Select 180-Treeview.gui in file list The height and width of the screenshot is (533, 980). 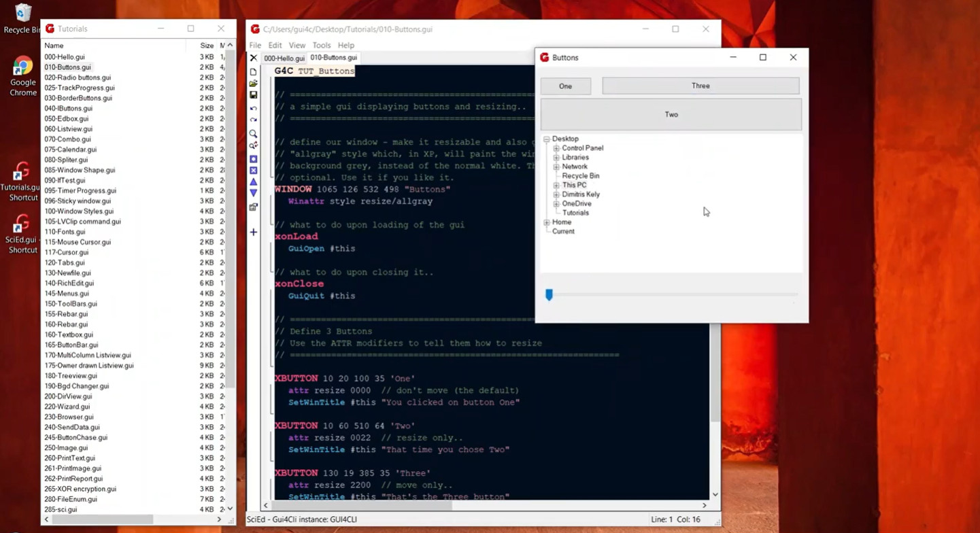click(x=71, y=376)
